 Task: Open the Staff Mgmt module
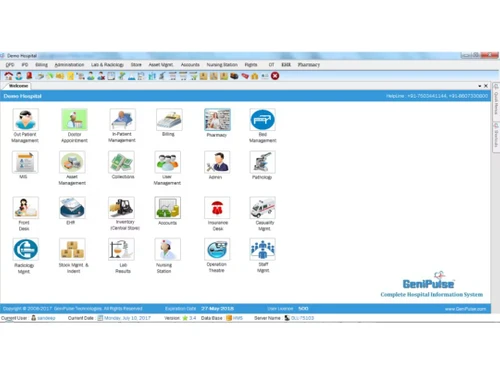click(x=263, y=249)
